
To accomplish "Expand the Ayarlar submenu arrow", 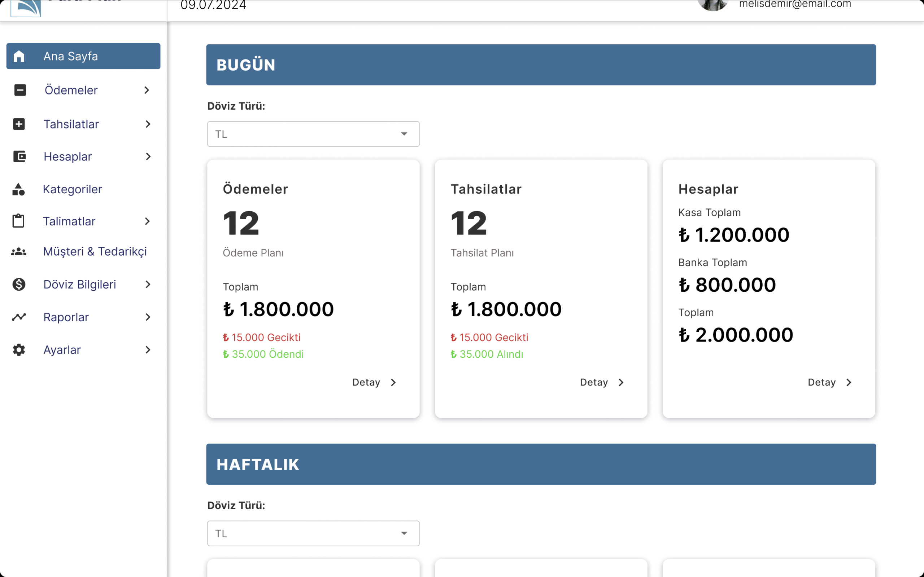I will [x=148, y=349].
